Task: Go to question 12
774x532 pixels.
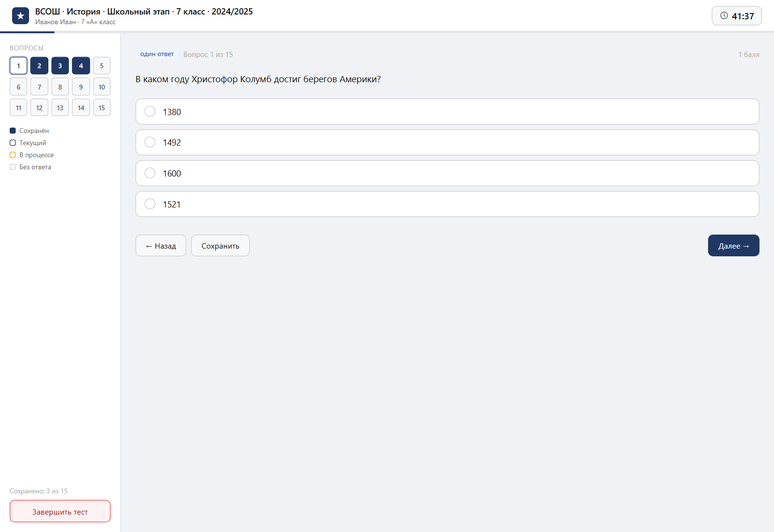Action: [x=39, y=108]
